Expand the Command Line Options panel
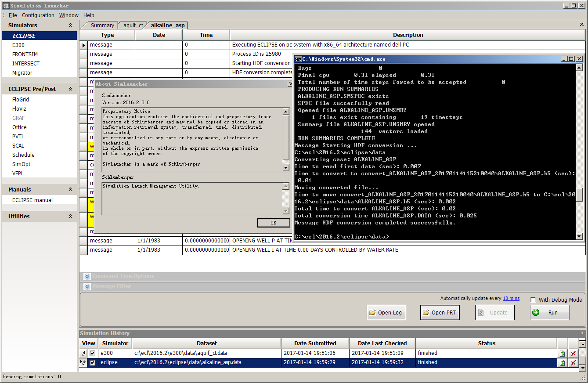The image size is (588, 383). pos(87,276)
